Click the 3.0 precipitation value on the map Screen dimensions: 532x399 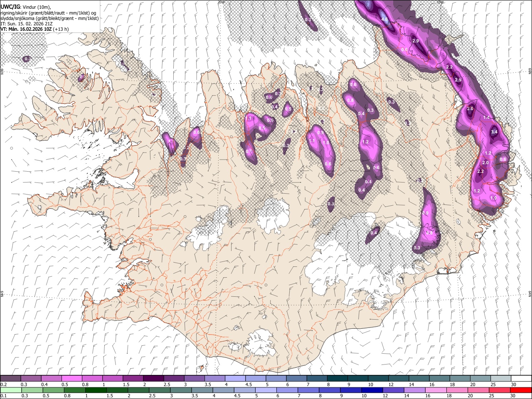tap(470, 108)
